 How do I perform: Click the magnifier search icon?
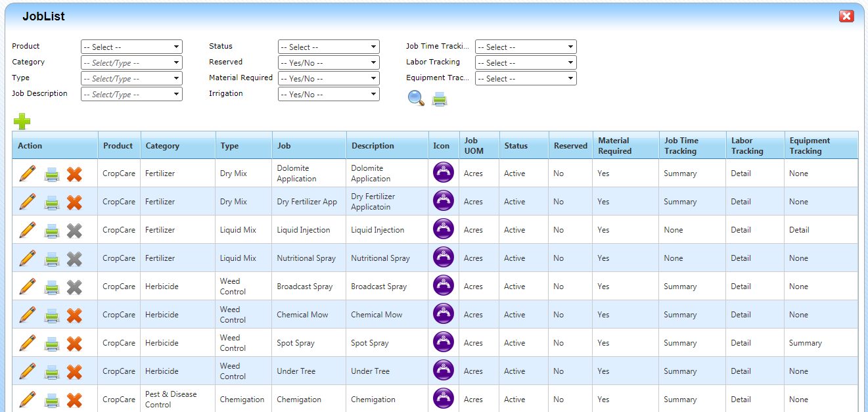click(x=416, y=99)
